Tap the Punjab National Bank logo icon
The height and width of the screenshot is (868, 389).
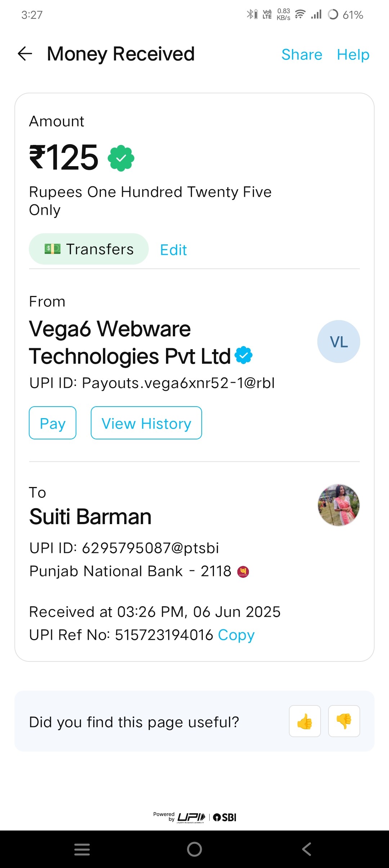click(x=243, y=572)
